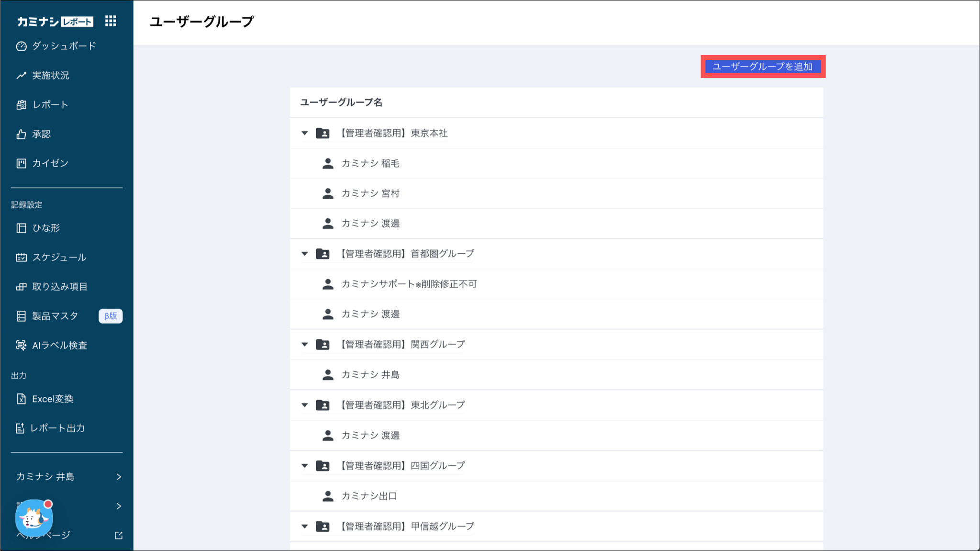
Task: Click the 実施状況 trend chart icon
Action: coord(21,76)
